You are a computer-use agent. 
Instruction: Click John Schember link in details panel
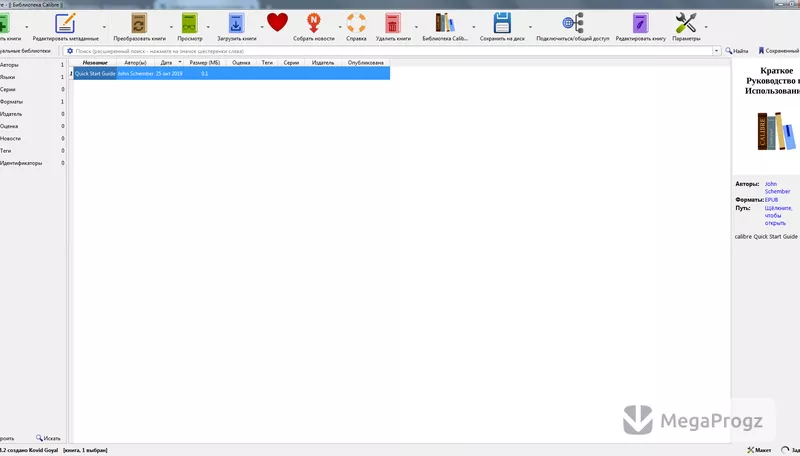777,188
